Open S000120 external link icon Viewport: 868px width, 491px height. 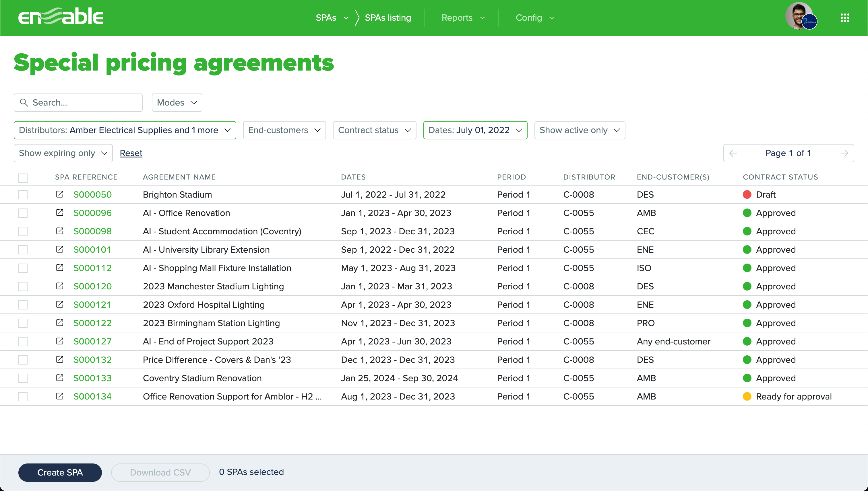coord(60,286)
